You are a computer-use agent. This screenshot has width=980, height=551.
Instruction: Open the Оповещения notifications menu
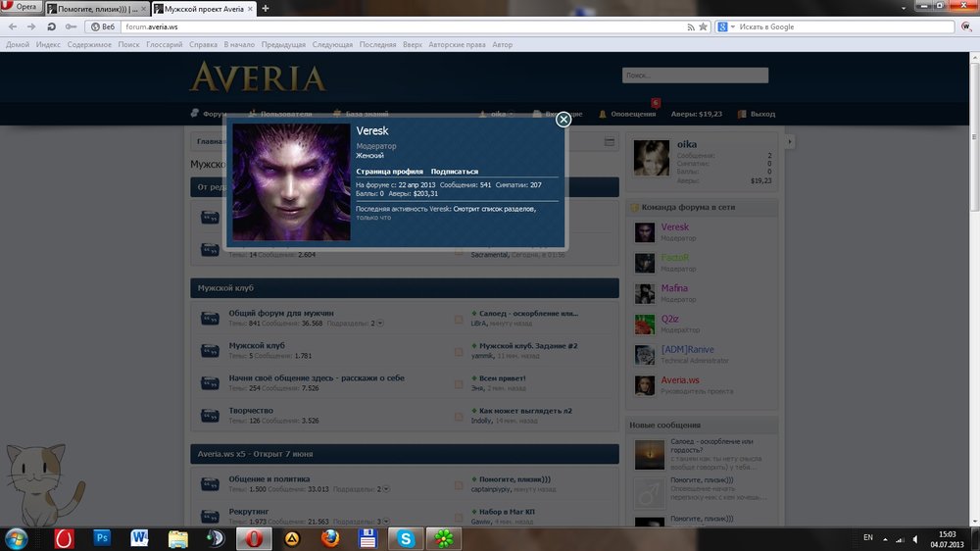tap(627, 114)
